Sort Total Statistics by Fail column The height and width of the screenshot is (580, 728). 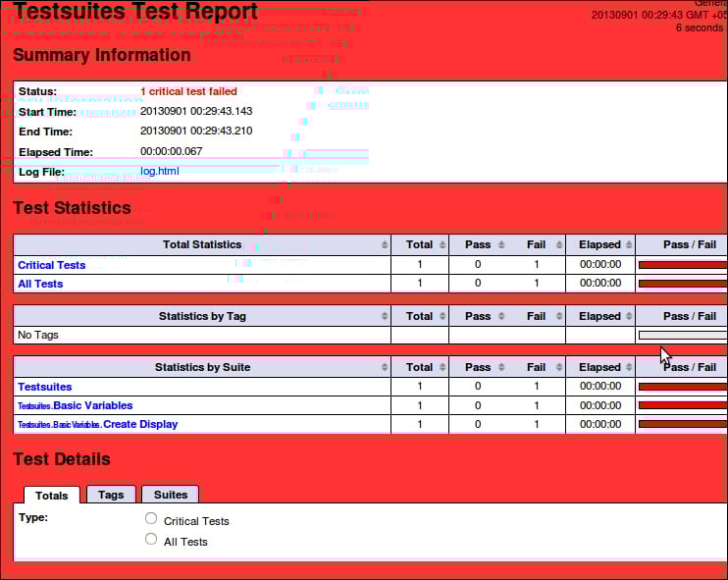tap(559, 244)
